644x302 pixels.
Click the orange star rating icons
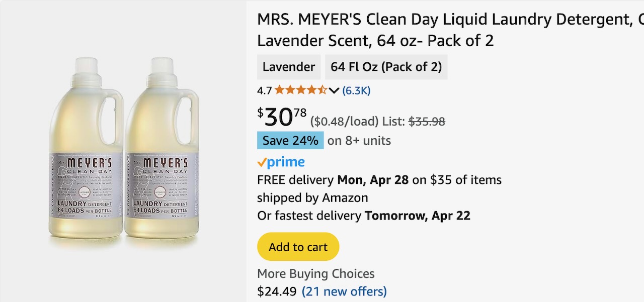pyautogui.click(x=300, y=90)
